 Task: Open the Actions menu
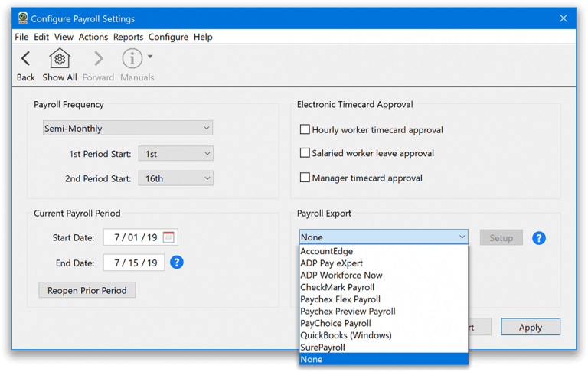click(93, 37)
